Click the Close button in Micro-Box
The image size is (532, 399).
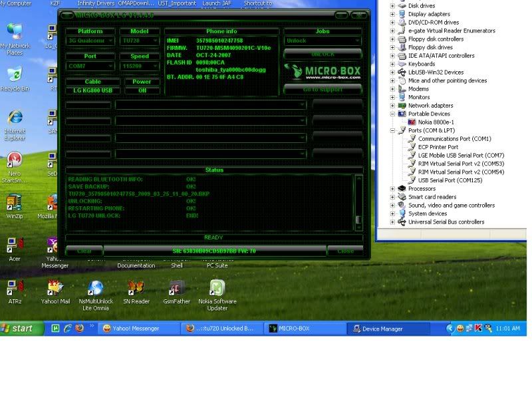(x=345, y=251)
